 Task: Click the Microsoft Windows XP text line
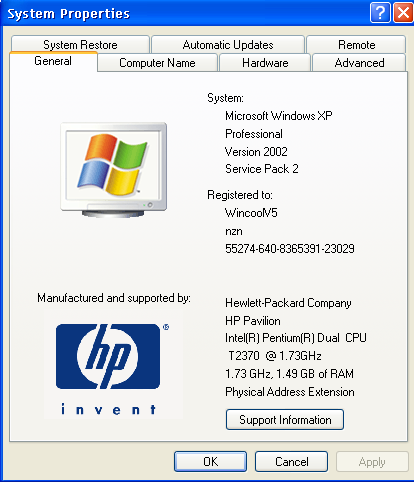(279, 116)
